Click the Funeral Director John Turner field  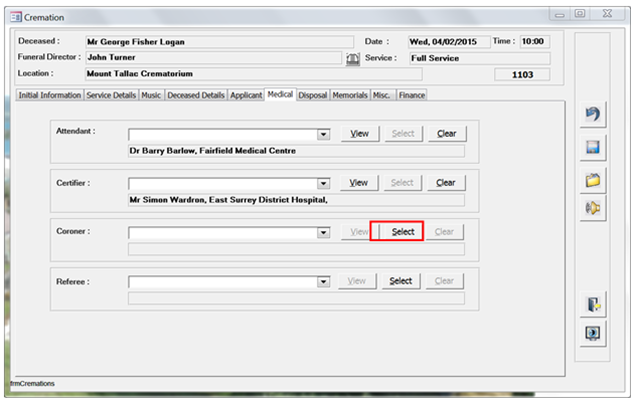click(x=214, y=58)
